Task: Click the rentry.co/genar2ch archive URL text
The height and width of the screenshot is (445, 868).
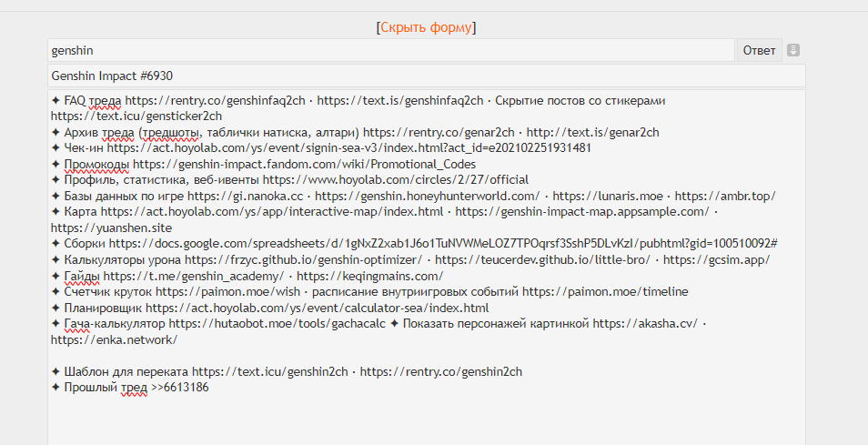Action: tap(439, 132)
